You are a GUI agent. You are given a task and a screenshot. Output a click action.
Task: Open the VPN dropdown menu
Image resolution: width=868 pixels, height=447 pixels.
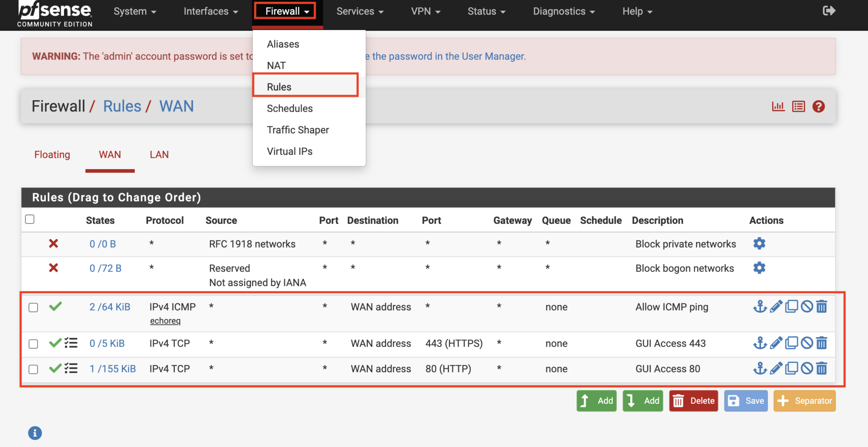coord(426,11)
